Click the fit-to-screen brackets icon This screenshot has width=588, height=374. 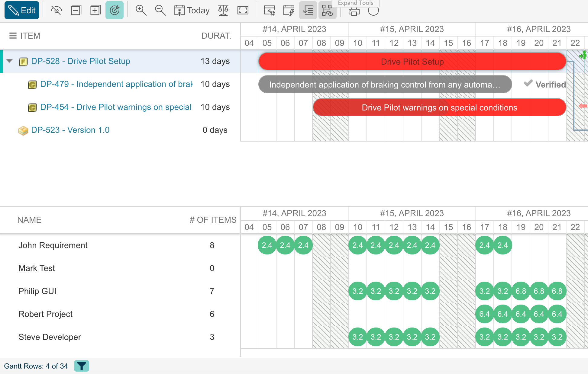click(x=243, y=10)
